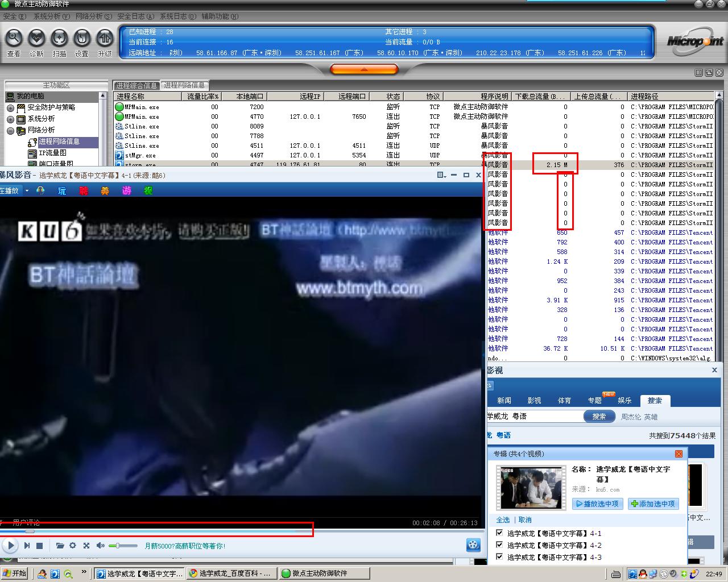Click the 周杰伦 suggested search link
This screenshot has height=582, width=728.
click(x=631, y=417)
